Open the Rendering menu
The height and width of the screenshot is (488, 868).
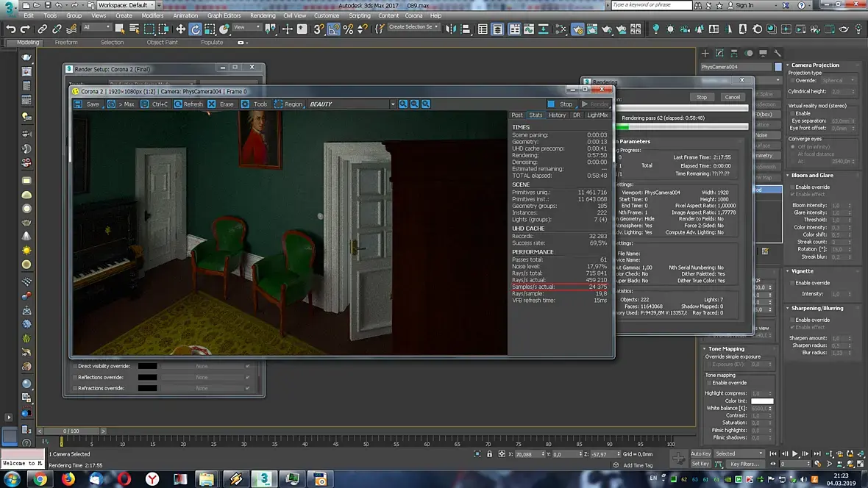pos(263,15)
